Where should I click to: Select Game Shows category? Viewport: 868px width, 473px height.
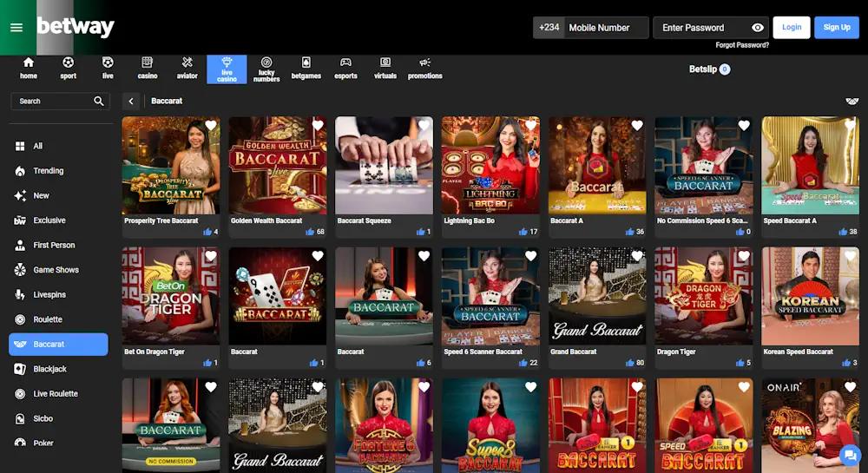pos(59,270)
